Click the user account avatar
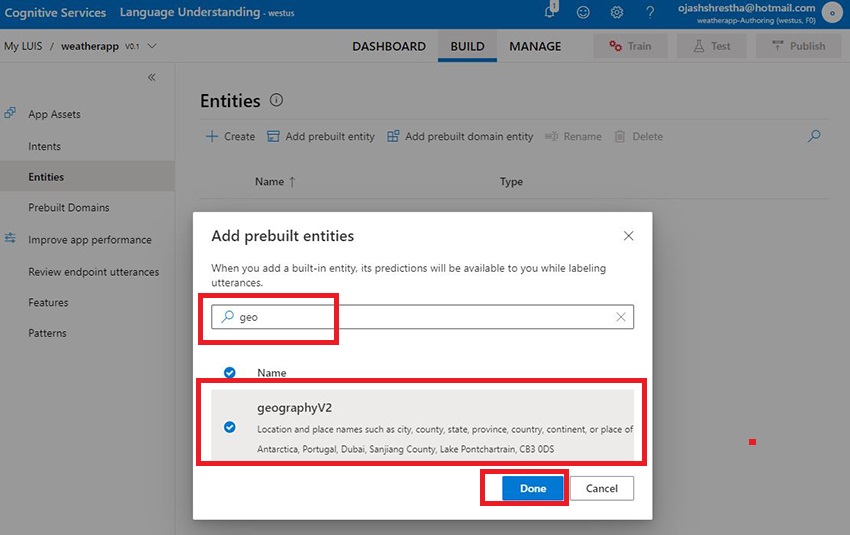This screenshot has width=850, height=535. point(831,13)
